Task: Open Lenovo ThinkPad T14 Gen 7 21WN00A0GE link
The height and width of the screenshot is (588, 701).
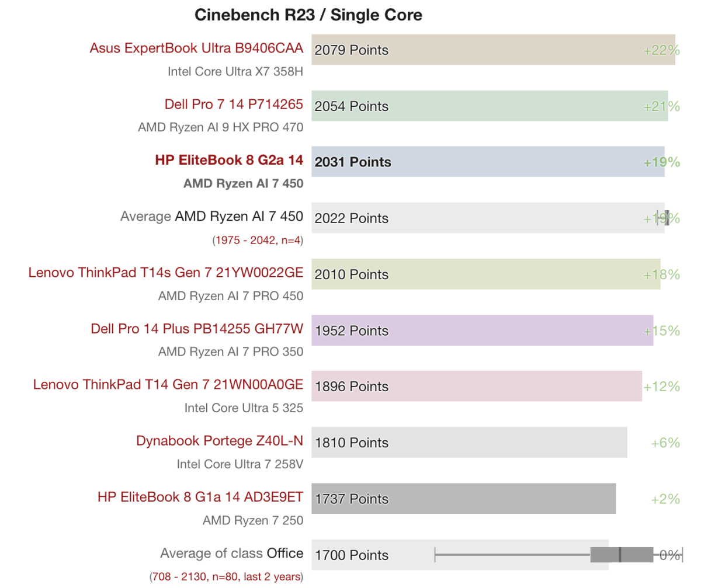Action: tap(168, 385)
